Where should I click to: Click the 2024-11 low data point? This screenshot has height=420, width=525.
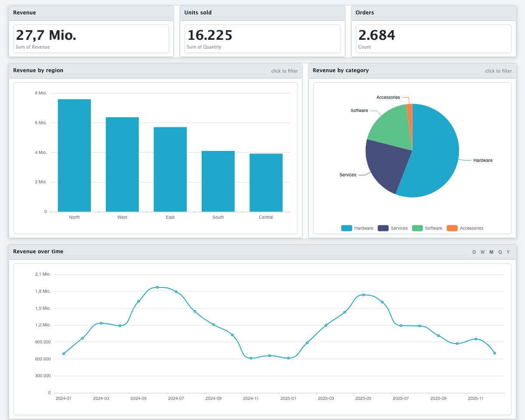[251, 358]
